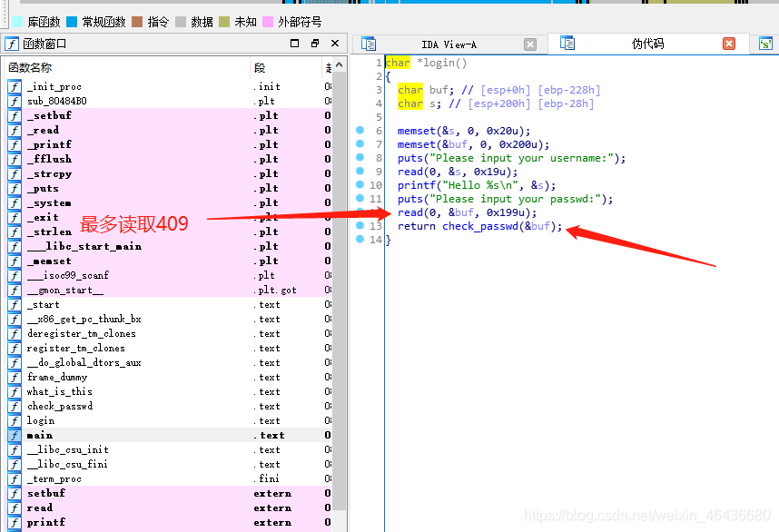The height and width of the screenshot is (532, 779).
Task: Toggle breakpoint dot on line 8
Action: pyautogui.click(x=360, y=157)
